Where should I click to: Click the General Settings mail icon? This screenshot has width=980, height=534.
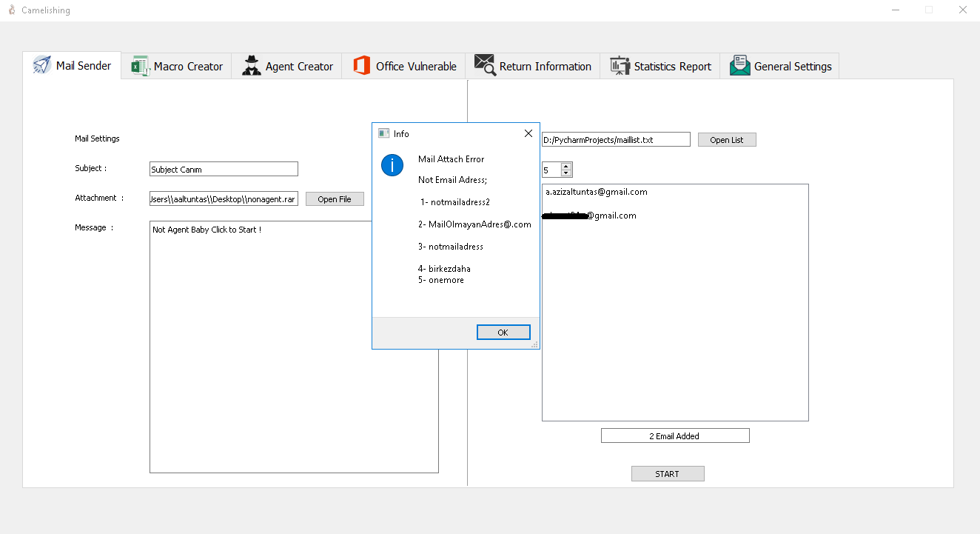(739, 66)
